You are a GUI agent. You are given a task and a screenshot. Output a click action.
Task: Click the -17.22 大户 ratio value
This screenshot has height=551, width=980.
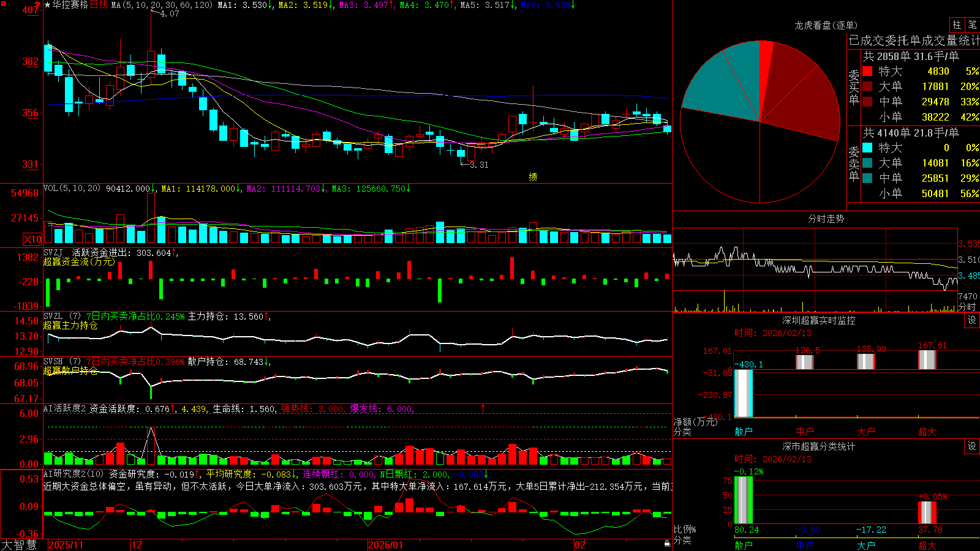click(872, 530)
